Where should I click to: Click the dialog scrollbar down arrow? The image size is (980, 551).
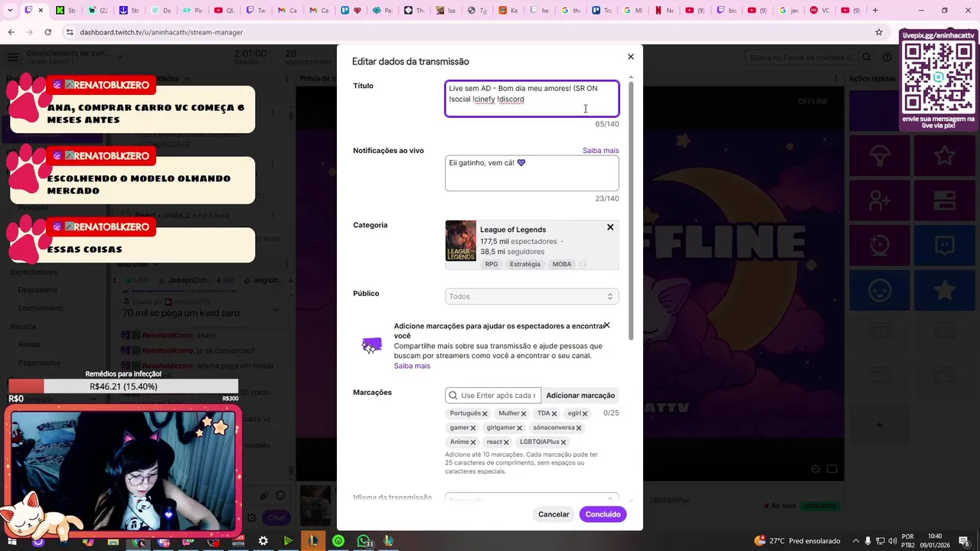point(631,500)
